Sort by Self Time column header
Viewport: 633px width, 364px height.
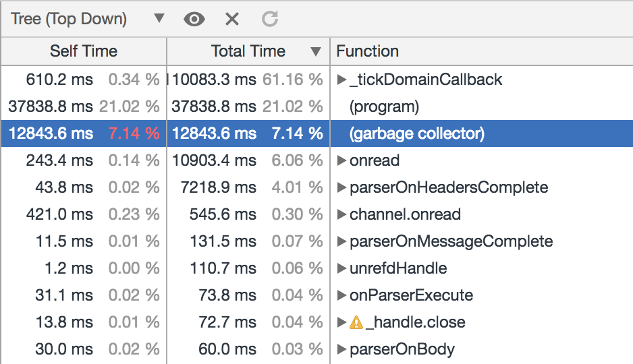click(84, 51)
